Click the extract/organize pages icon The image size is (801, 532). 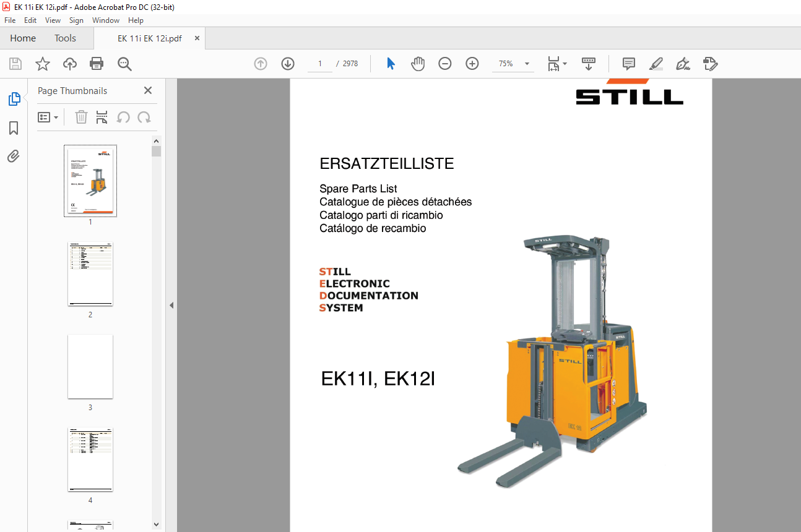pyautogui.click(x=102, y=117)
